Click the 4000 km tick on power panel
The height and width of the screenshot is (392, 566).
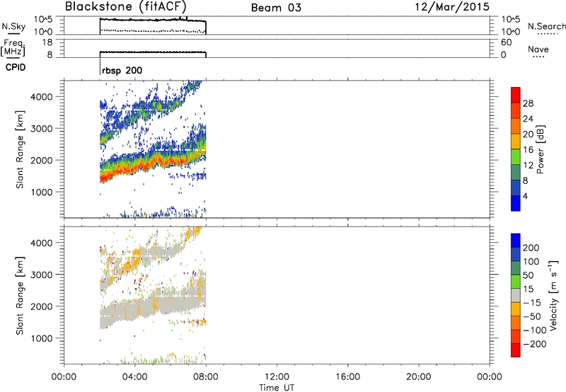[41, 97]
